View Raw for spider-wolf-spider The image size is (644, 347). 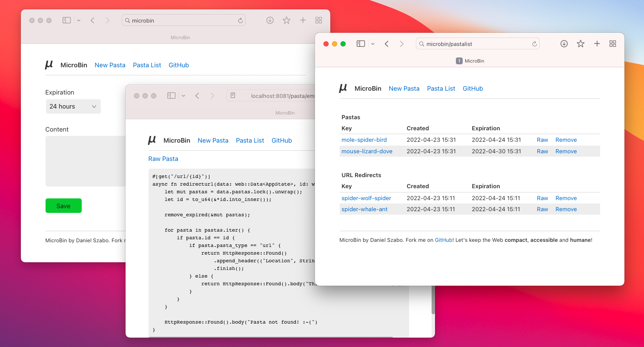coord(542,198)
